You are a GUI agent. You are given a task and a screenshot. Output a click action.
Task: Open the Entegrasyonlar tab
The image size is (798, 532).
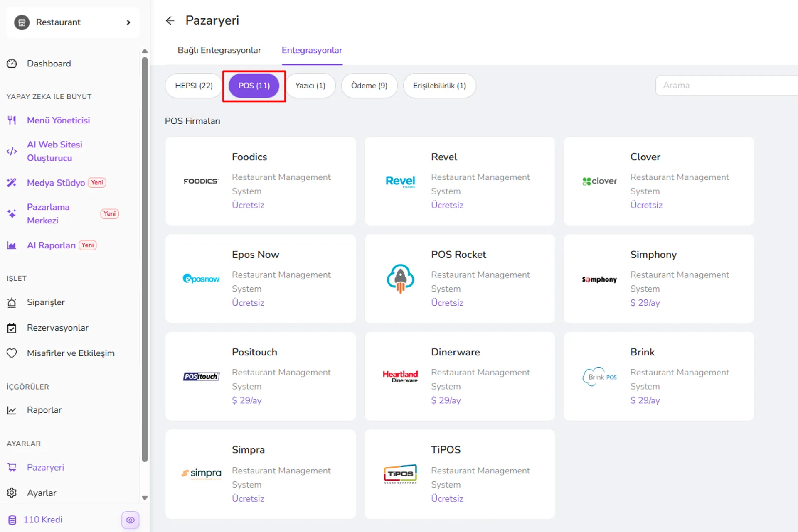[312, 50]
